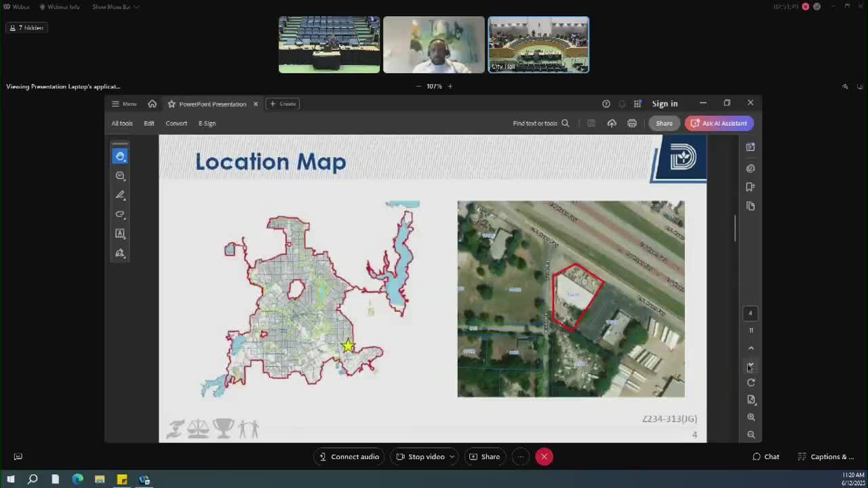This screenshot has width=868, height=488.
Task: Open the search magnifier in Find text
Action: pyautogui.click(x=565, y=123)
